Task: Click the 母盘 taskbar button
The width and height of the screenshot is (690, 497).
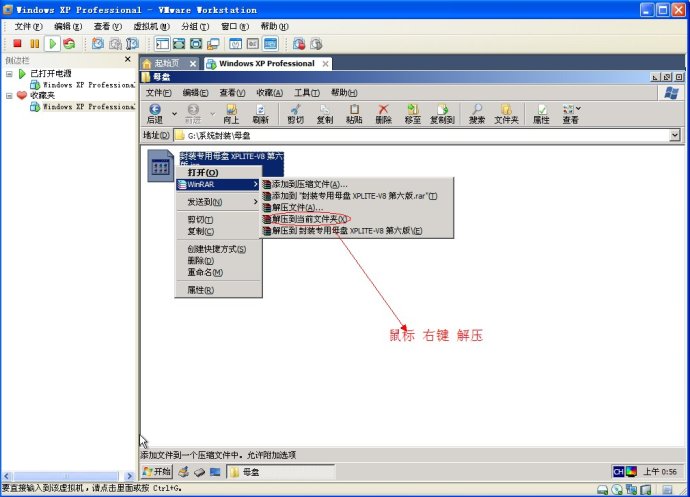Action: (280, 472)
